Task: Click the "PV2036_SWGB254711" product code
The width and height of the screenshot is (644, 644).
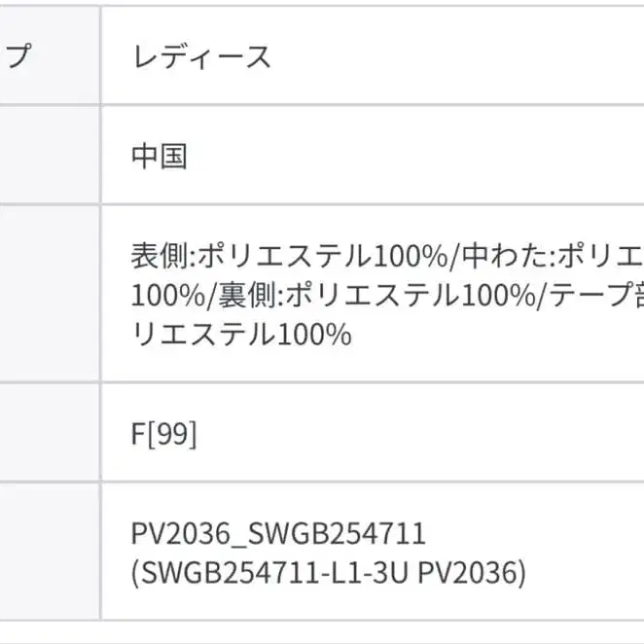Action: 278,533
